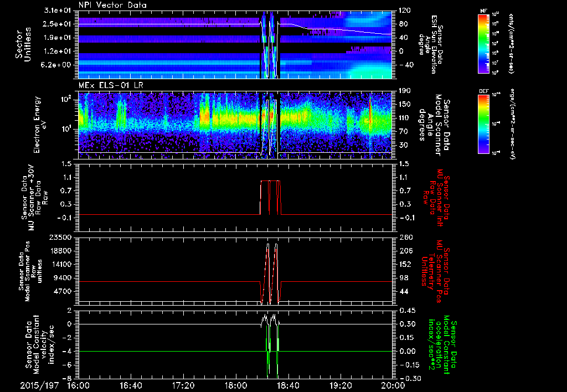Click the 17:20 time axis label
This screenshot has height=392, width=567.
coord(183,385)
